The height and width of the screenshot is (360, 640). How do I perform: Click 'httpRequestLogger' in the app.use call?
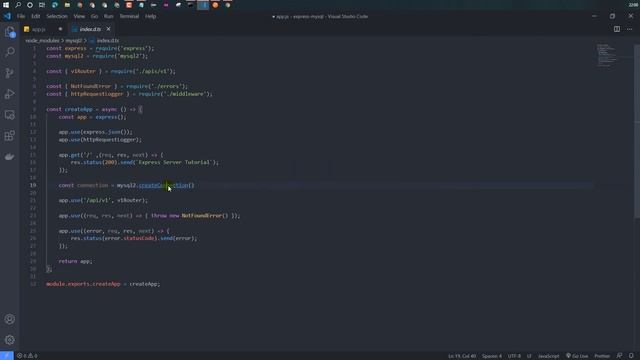tap(110, 140)
